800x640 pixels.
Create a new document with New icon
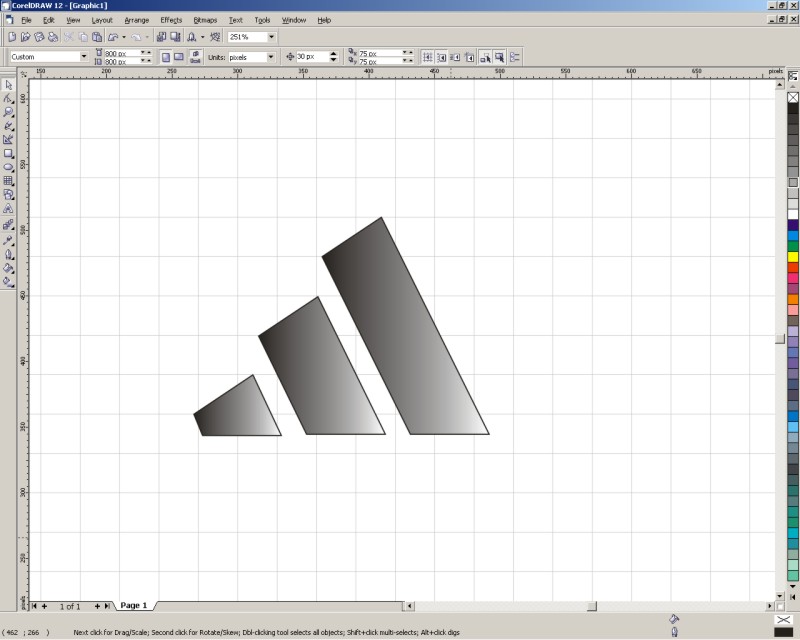tap(12, 37)
